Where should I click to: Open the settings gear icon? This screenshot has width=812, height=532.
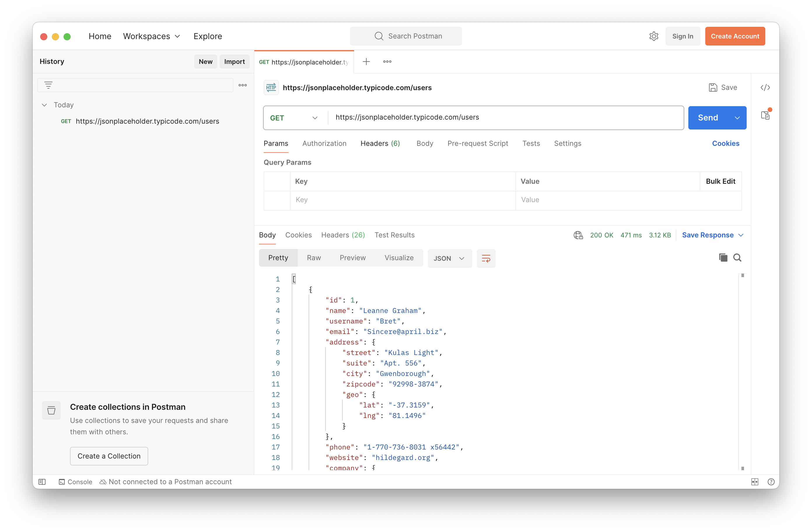653,36
